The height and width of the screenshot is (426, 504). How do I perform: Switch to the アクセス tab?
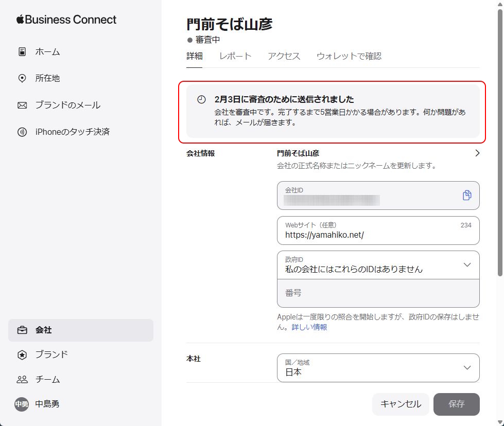tap(284, 56)
